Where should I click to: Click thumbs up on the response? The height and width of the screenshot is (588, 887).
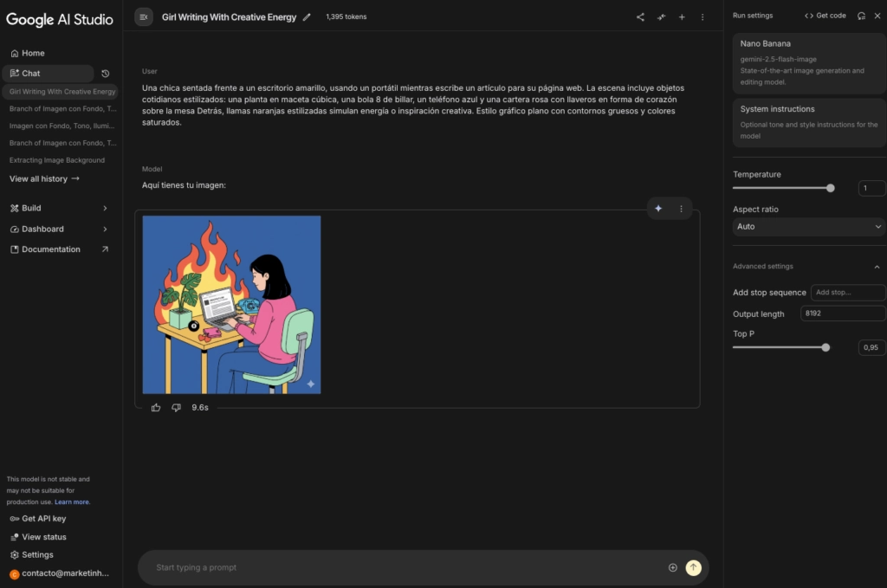(156, 407)
